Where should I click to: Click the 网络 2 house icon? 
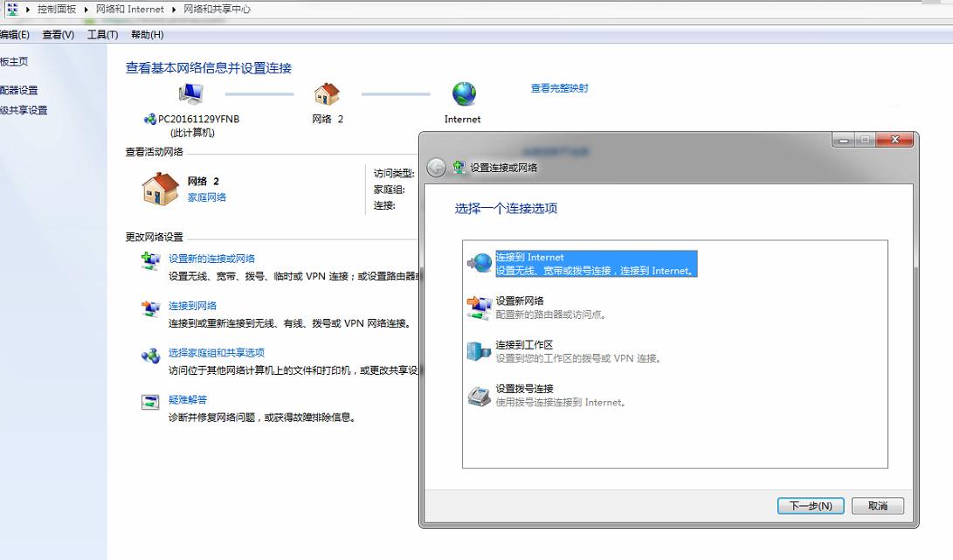328,92
